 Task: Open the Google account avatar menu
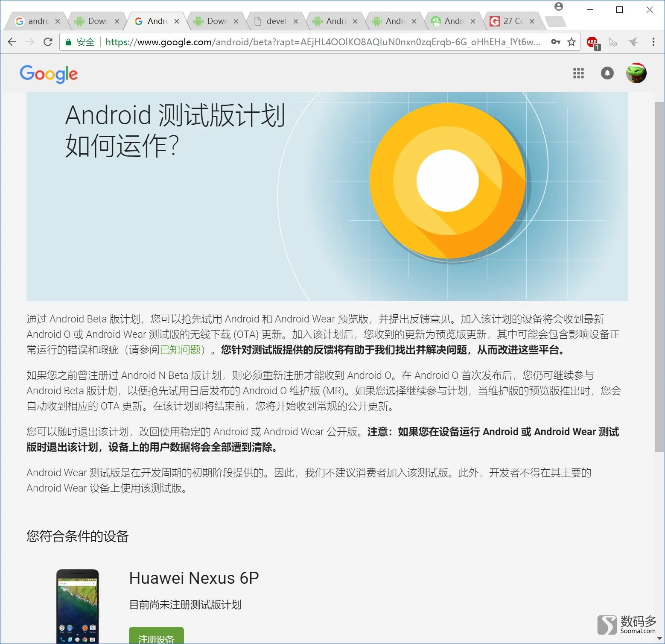[x=636, y=73]
